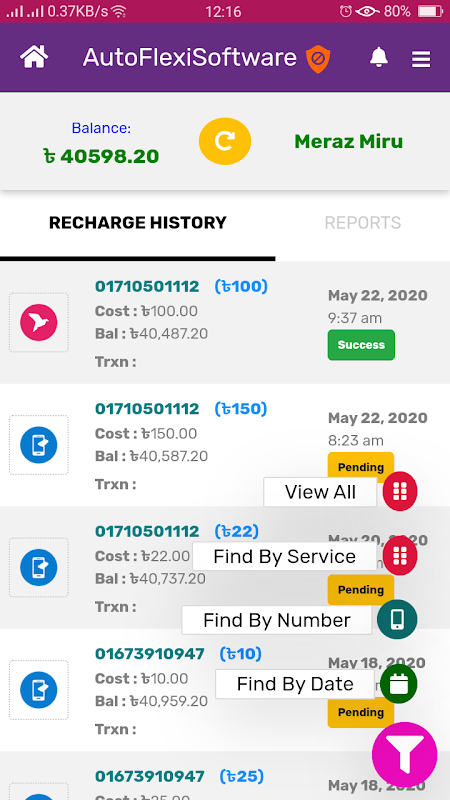Choose Find By Service option
450x800 pixels.
coord(284,556)
